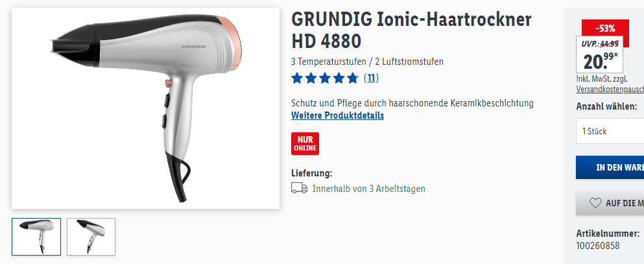Select the second hair dryer thumbnail
Viewport: 644px width, 264px height.
click(91, 237)
